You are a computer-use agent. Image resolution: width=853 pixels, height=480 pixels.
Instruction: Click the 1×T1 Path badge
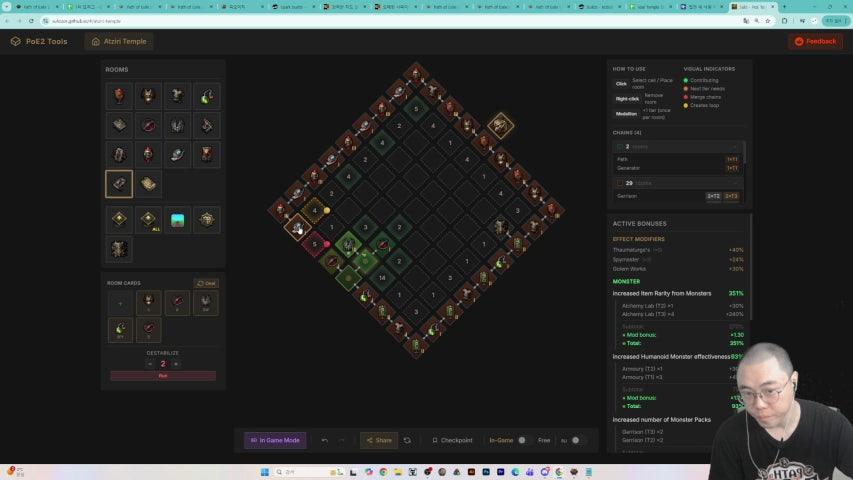pyautogui.click(x=732, y=159)
